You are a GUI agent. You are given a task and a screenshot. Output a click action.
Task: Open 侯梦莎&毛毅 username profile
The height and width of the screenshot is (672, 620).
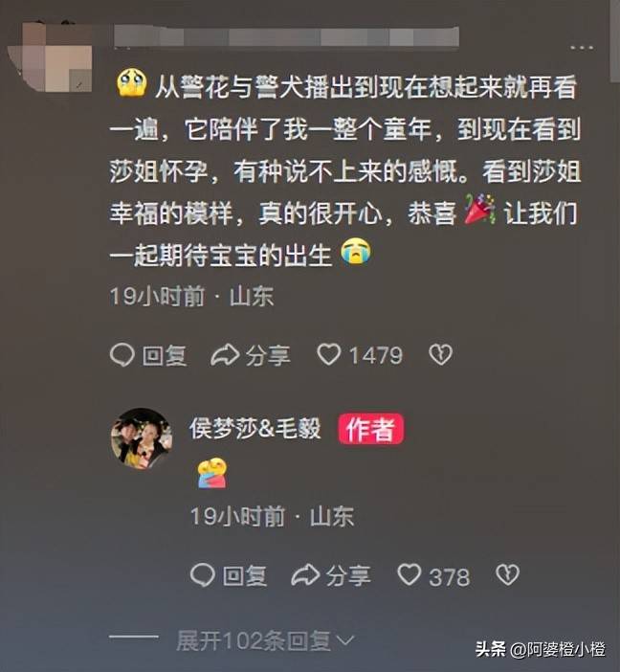255,428
